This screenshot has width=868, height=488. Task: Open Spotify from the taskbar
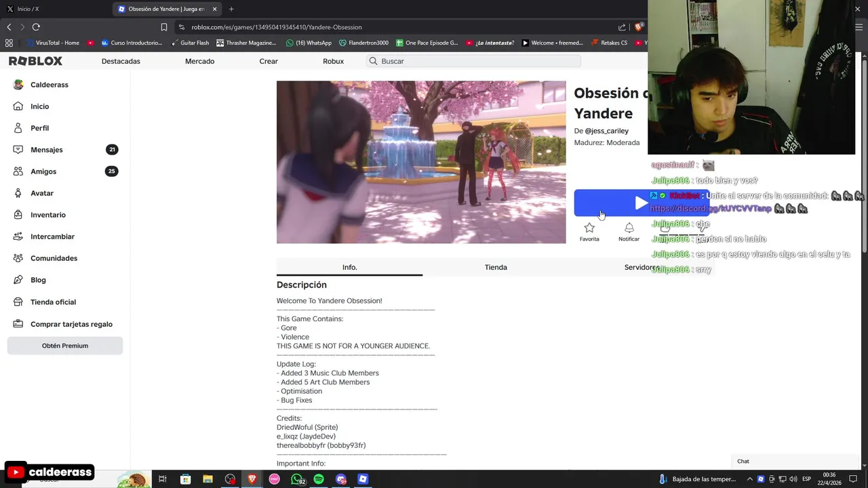click(319, 479)
